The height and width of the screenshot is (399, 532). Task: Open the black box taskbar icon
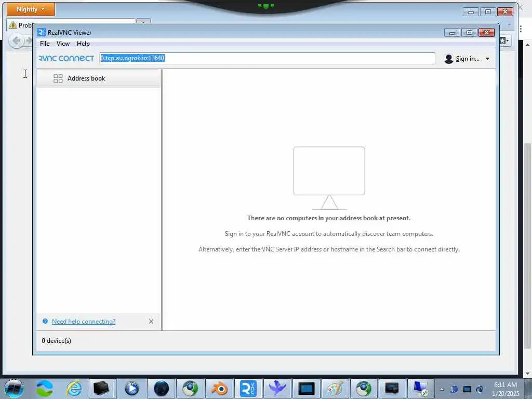[x=101, y=389]
